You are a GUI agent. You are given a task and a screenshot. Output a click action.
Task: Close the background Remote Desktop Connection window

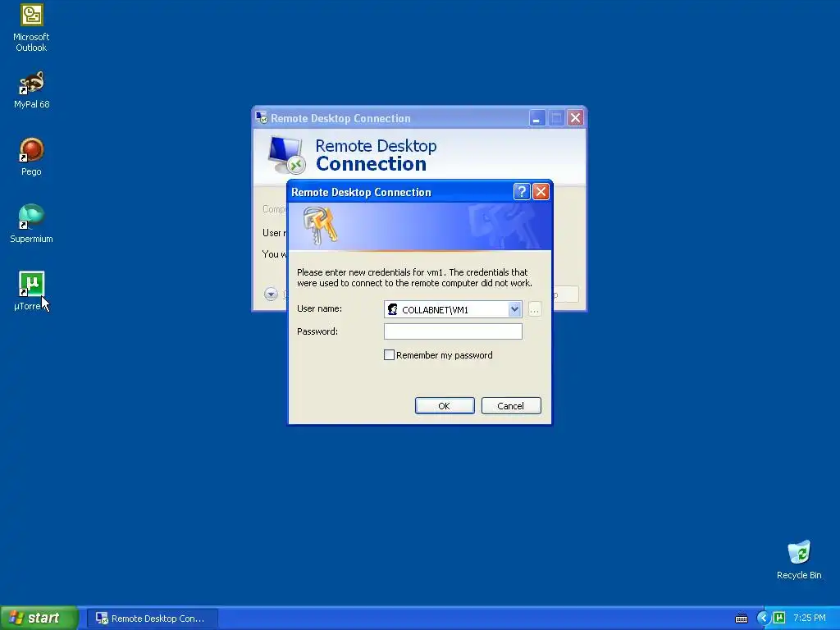(576, 118)
